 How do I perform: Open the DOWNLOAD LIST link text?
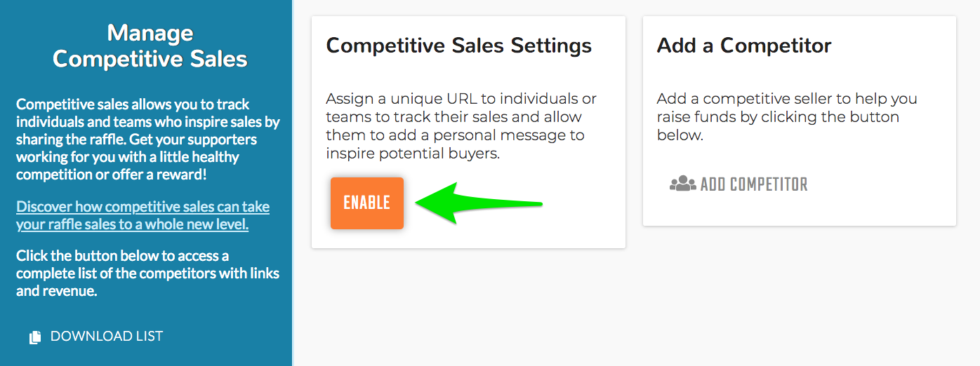point(107,337)
